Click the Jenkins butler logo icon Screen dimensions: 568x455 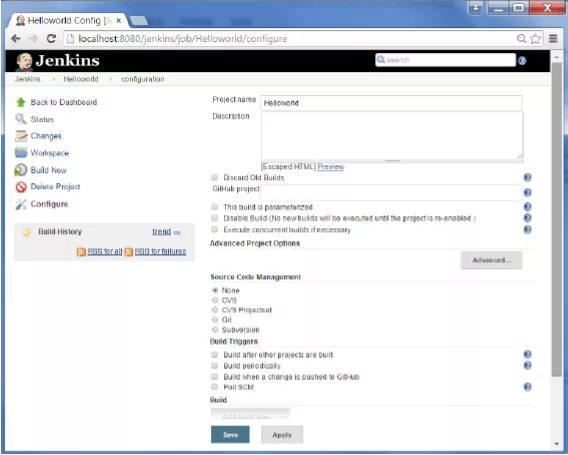[24, 61]
